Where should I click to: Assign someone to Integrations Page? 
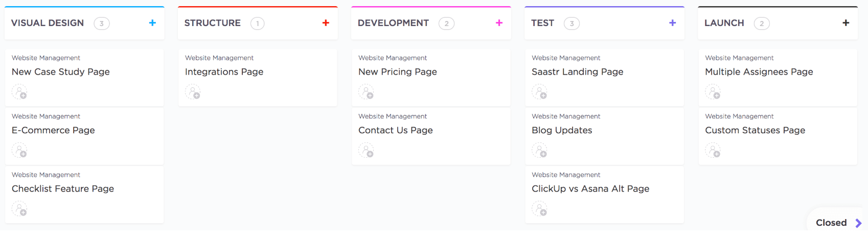pyautogui.click(x=193, y=92)
